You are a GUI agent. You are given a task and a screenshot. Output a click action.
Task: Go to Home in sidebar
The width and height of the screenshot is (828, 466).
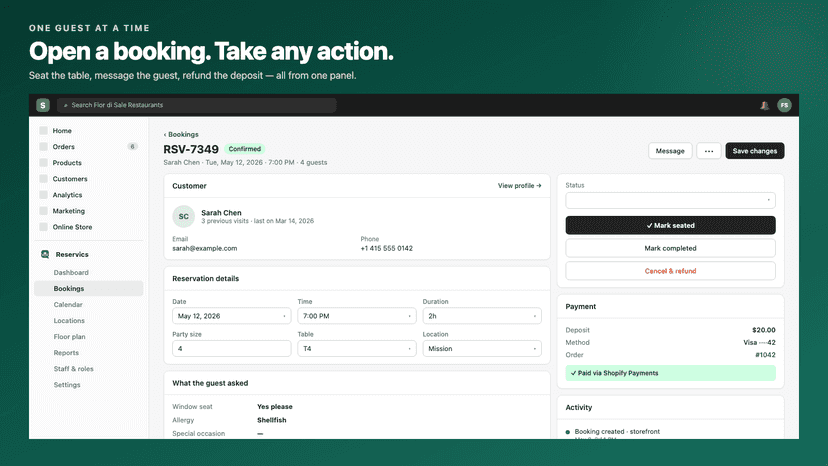pos(62,131)
